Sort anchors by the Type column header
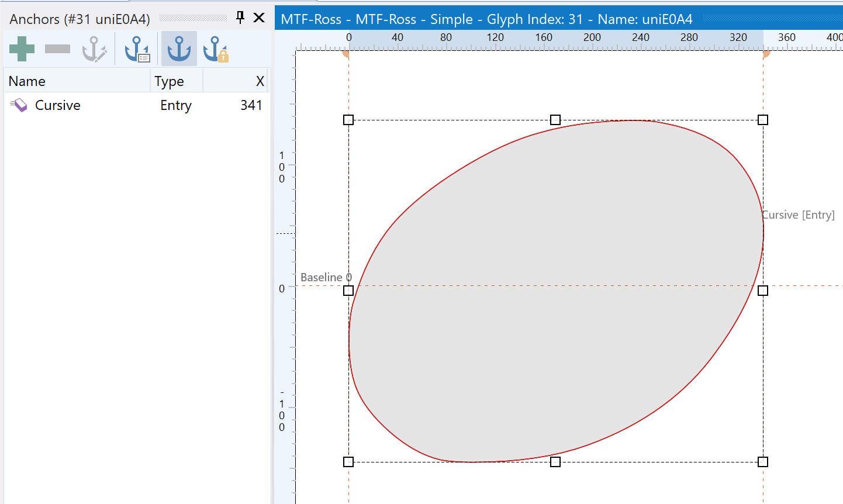Viewport: 843px width, 504px height. point(175,81)
